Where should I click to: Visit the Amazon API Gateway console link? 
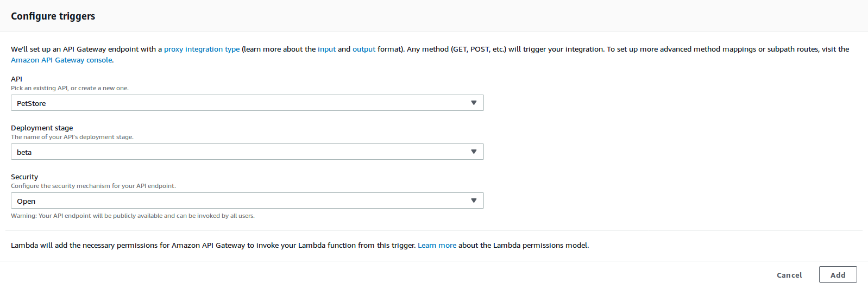61,60
